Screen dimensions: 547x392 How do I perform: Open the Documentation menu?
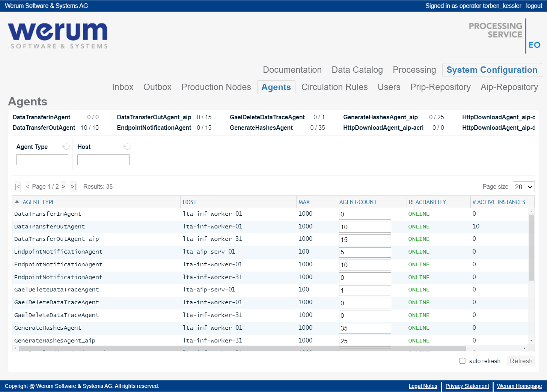click(292, 70)
